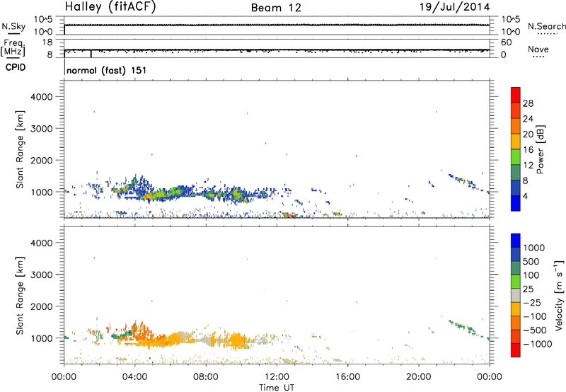Select the "-100" label on Velocity colorbar

pos(534,316)
